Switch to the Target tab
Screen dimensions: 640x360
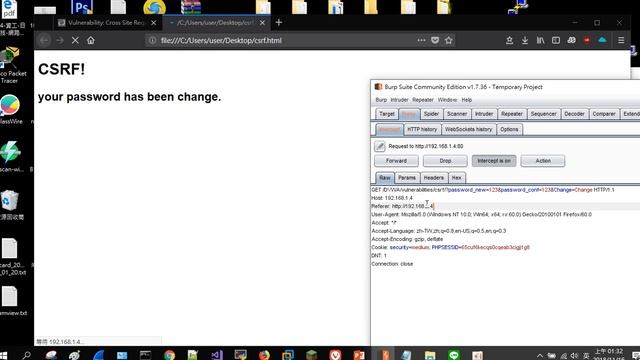coord(387,114)
